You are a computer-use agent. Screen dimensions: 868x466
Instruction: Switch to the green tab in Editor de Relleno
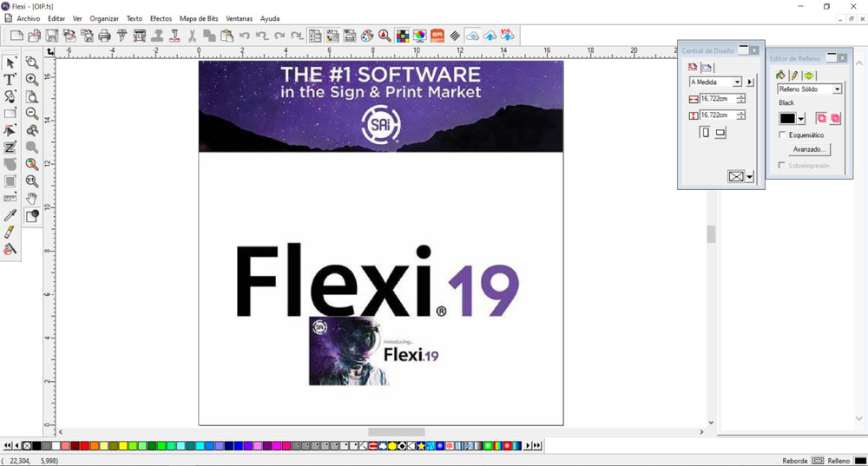pyautogui.click(x=809, y=75)
